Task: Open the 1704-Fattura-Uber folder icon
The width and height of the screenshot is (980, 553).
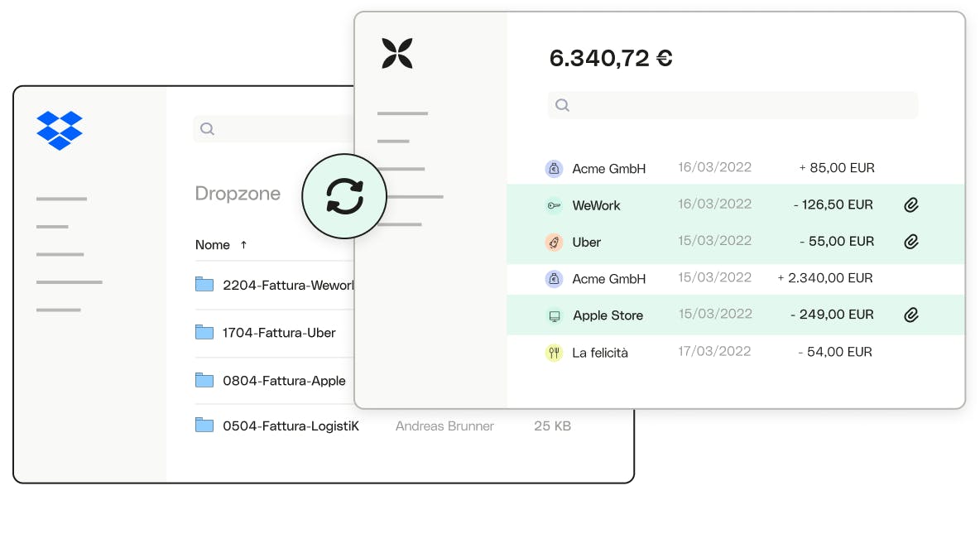Action: coord(204,332)
